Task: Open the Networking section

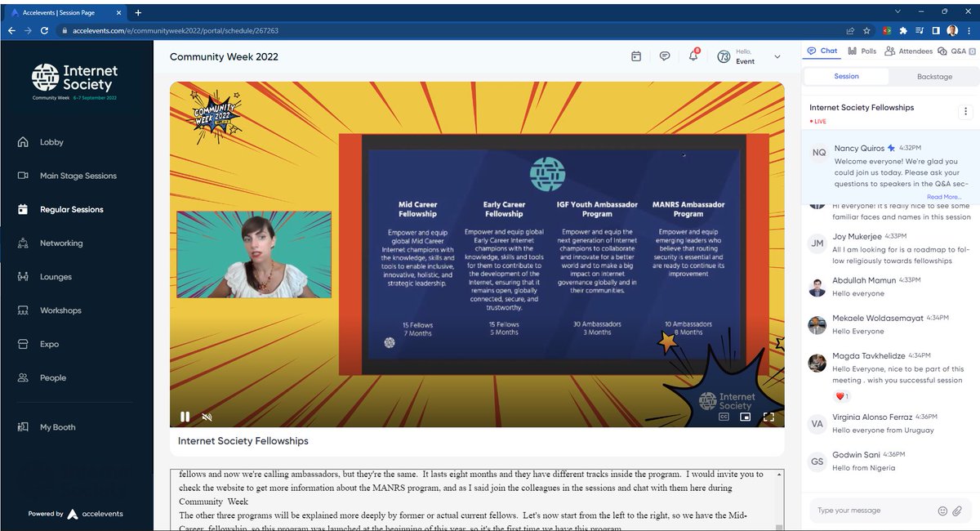Action: pyautogui.click(x=61, y=243)
